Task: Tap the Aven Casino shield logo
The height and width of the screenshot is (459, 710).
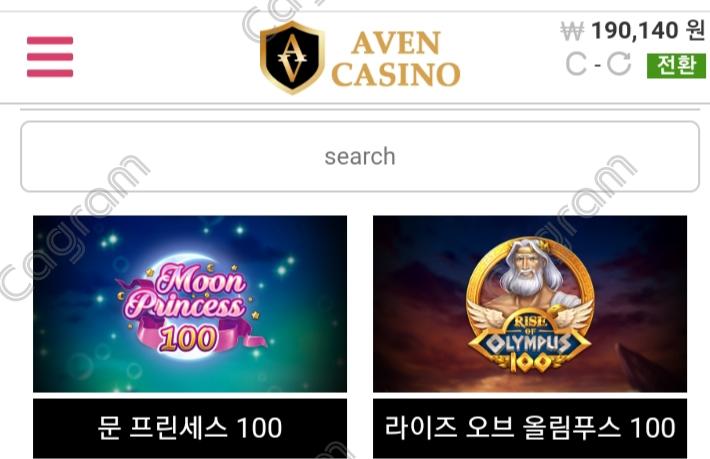Action: [292, 57]
